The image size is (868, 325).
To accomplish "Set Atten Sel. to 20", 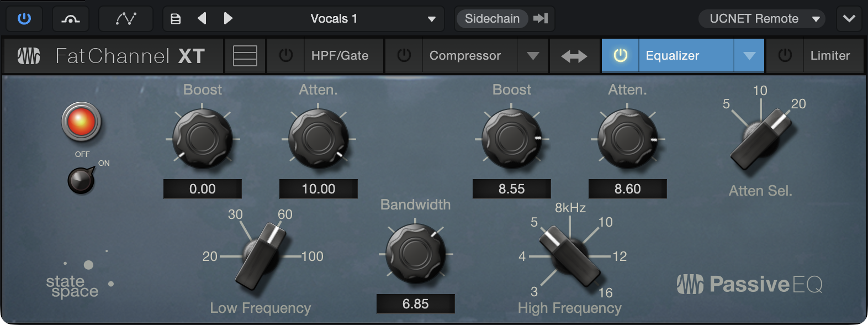I will pos(798,104).
